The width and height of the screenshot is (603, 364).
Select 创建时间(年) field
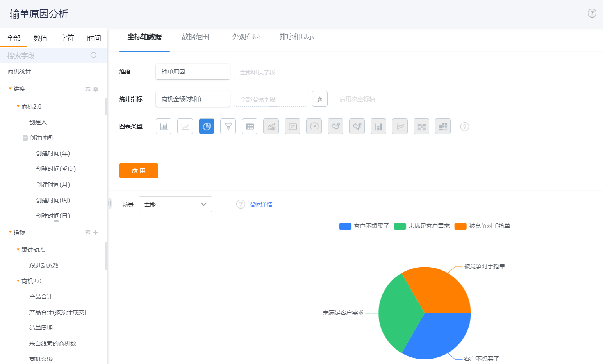tap(53, 153)
